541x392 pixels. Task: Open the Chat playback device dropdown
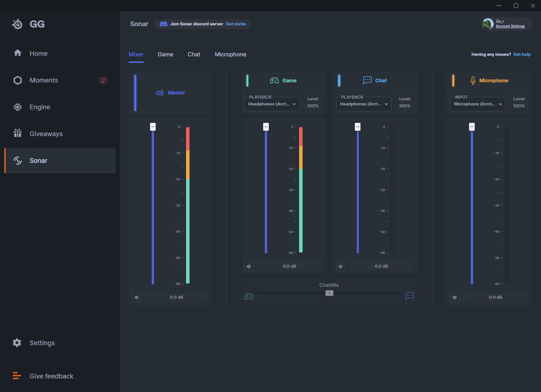(364, 104)
